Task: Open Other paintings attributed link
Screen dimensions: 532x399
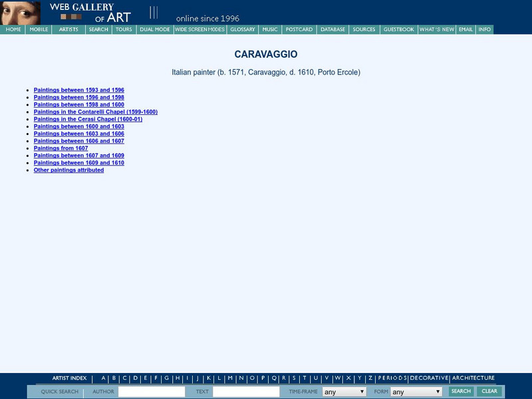Action: click(68, 170)
